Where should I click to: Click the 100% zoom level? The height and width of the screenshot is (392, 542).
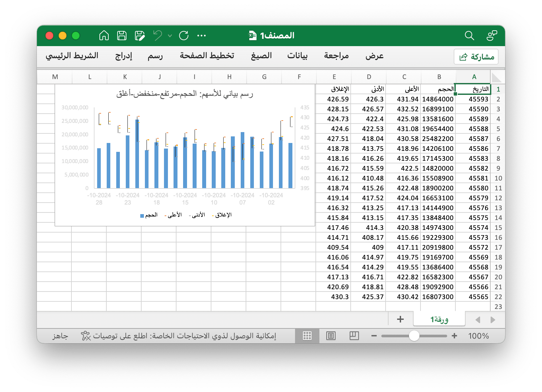[x=478, y=336]
